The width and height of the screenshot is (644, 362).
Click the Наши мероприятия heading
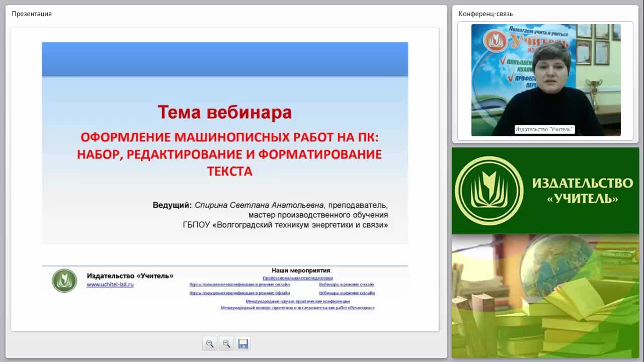point(301,270)
